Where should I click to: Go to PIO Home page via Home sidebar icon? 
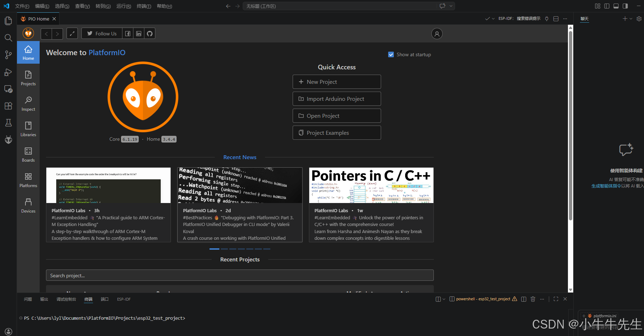28,53
